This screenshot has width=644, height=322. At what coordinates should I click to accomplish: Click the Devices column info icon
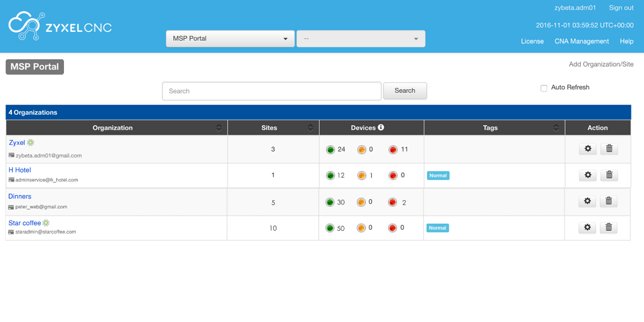pyautogui.click(x=381, y=127)
